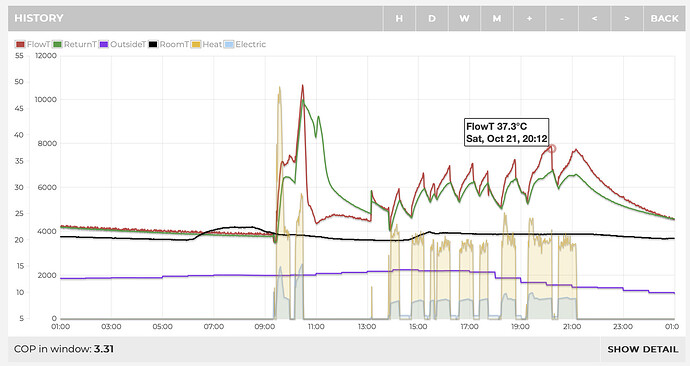Click the FlowT 37.3°C tooltip box

click(506, 132)
